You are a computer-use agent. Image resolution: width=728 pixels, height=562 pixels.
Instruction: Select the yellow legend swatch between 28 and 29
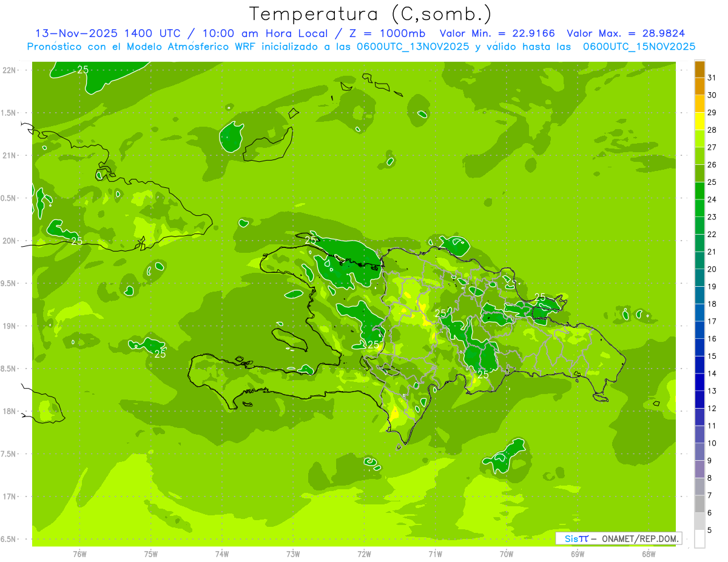click(699, 121)
